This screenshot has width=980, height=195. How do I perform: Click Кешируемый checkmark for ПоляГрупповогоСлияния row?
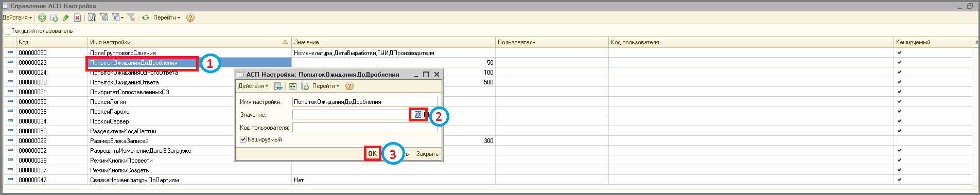pos(899,52)
